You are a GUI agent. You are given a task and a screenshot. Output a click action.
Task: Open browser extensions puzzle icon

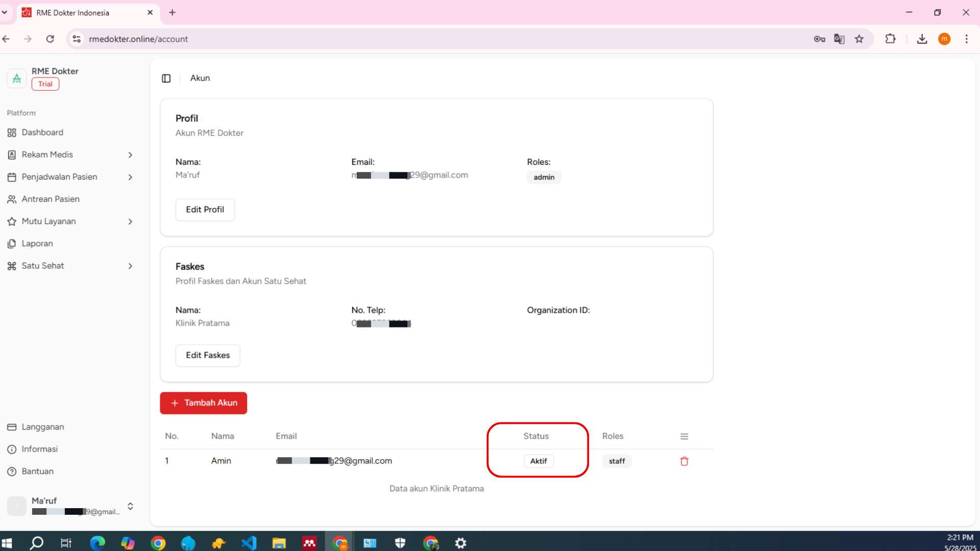tap(890, 39)
